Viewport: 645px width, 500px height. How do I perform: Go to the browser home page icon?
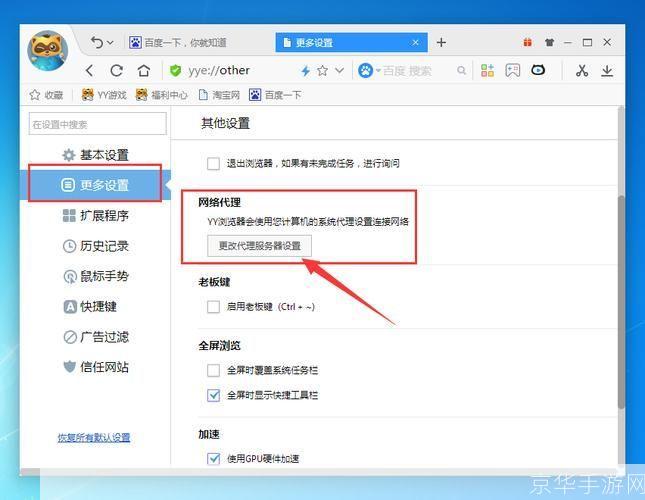pos(144,71)
